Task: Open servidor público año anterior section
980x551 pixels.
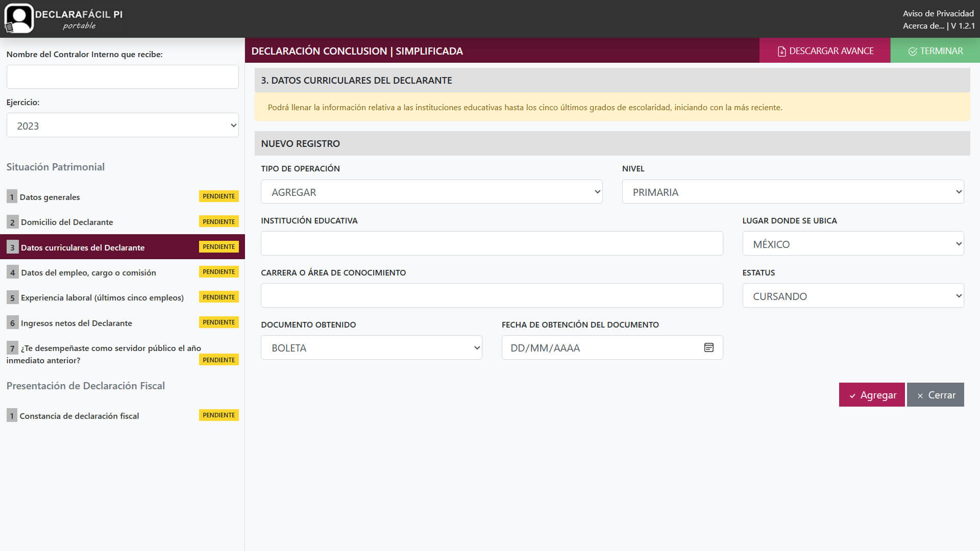Action: 122,354
